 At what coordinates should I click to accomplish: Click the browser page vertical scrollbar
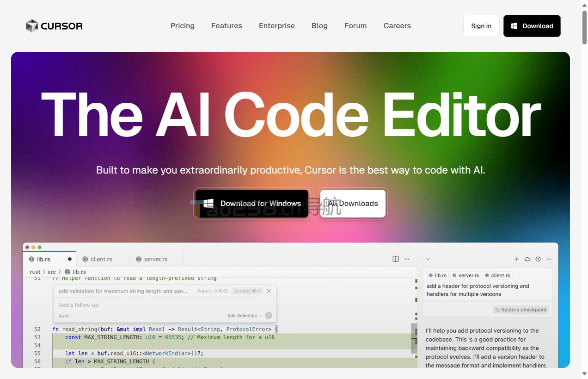click(x=584, y=27)
